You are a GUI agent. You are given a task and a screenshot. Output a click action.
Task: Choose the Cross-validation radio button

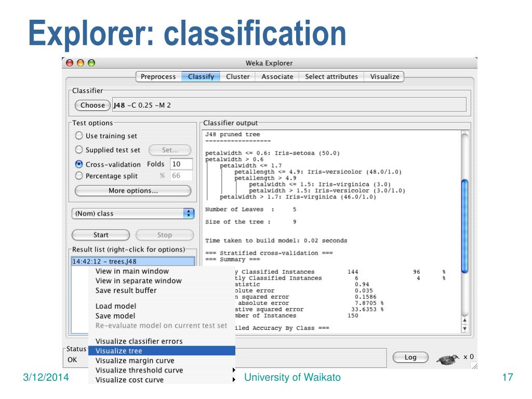click(79, 164)
